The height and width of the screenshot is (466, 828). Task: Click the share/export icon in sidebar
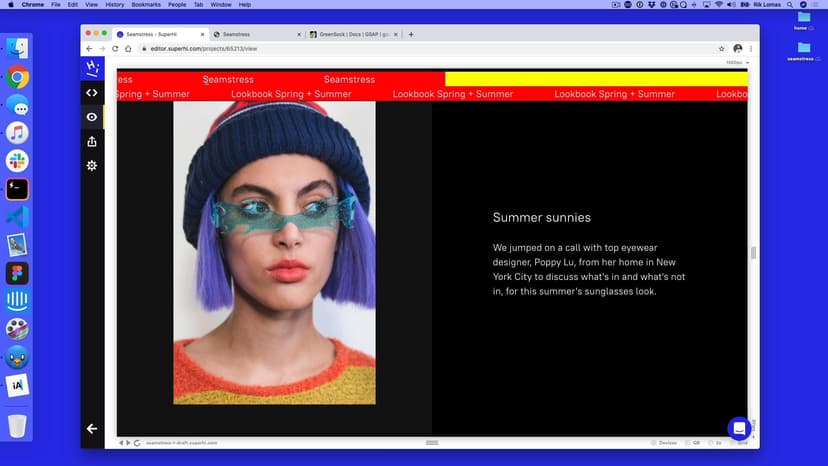tap(92, 141)
